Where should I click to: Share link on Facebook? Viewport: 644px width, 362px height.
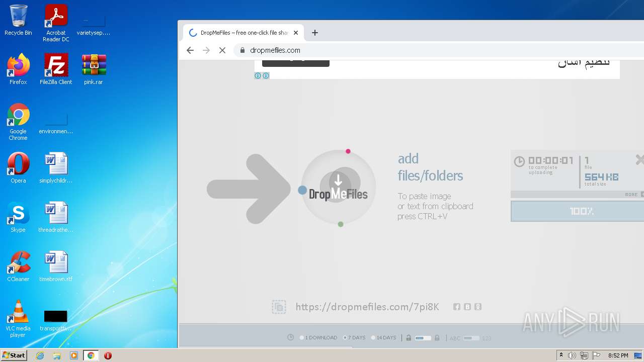click(x=457, y=307)
